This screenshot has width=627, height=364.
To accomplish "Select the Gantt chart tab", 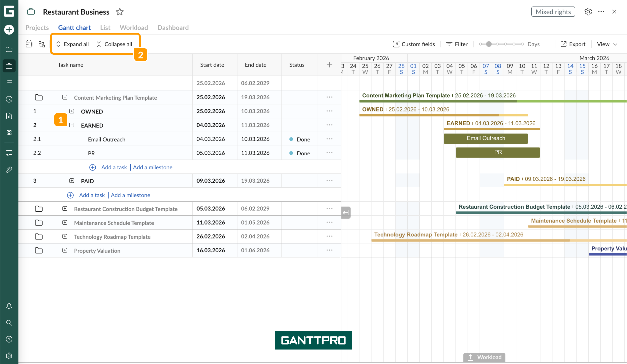I will pyautogui.click(x=74, y=27).
